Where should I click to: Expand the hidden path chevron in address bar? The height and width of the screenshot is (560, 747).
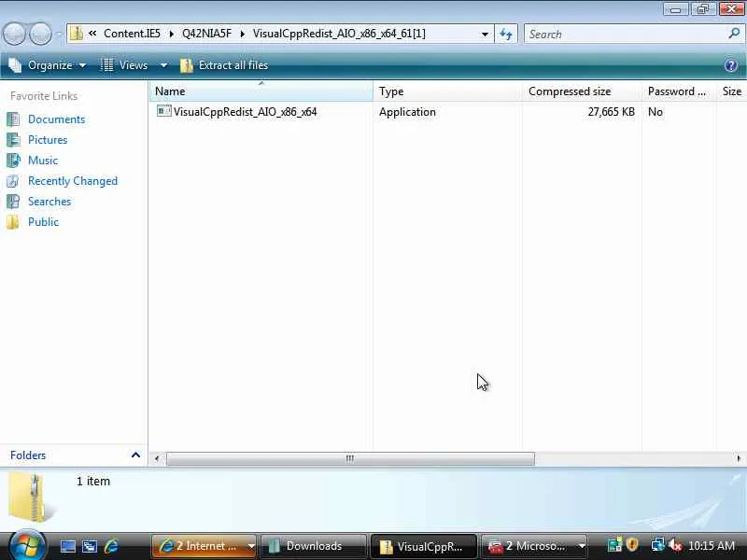pyautogui.click(x=92, y=34)
